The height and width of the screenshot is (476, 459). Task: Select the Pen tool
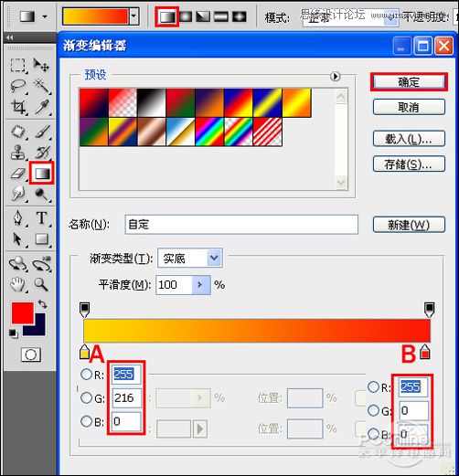17,218
